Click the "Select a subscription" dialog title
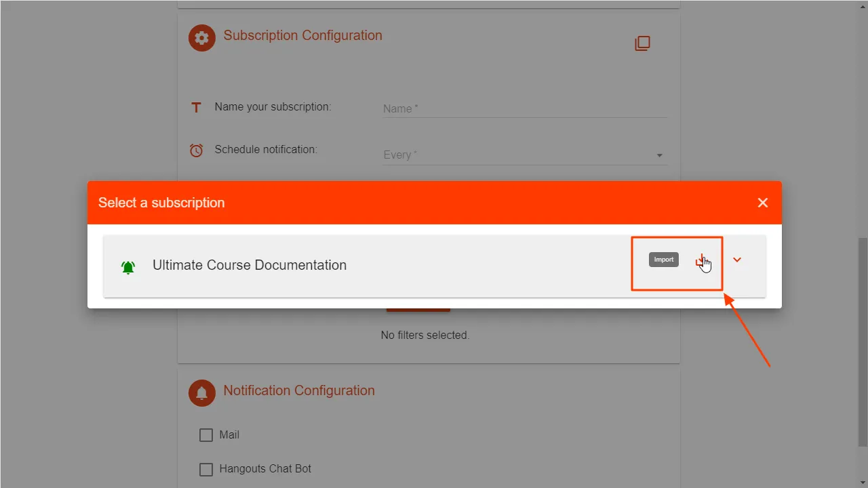868x488 pixels. click(x=161, y=203)
